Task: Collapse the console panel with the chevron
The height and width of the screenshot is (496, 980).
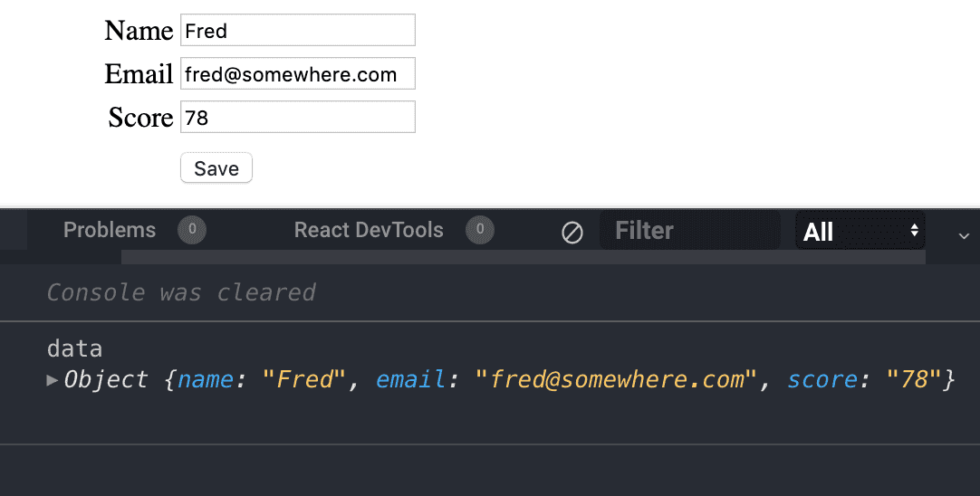Action: [x=964, y=235]
